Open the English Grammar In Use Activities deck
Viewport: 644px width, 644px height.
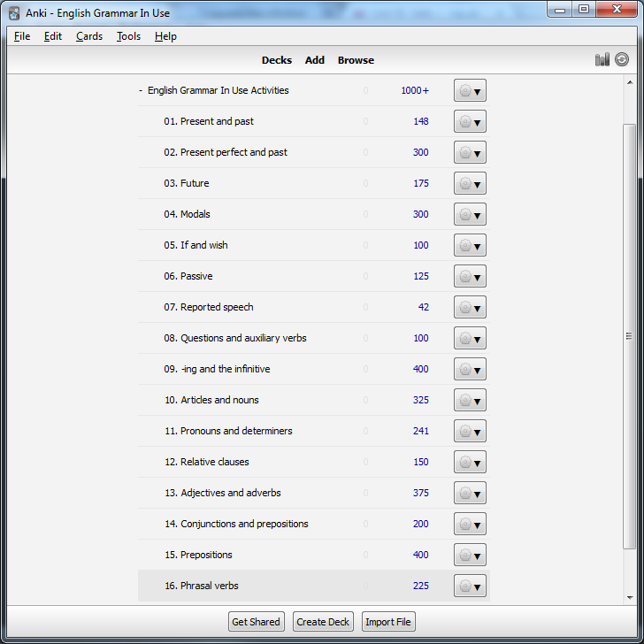tap(218, 90)
